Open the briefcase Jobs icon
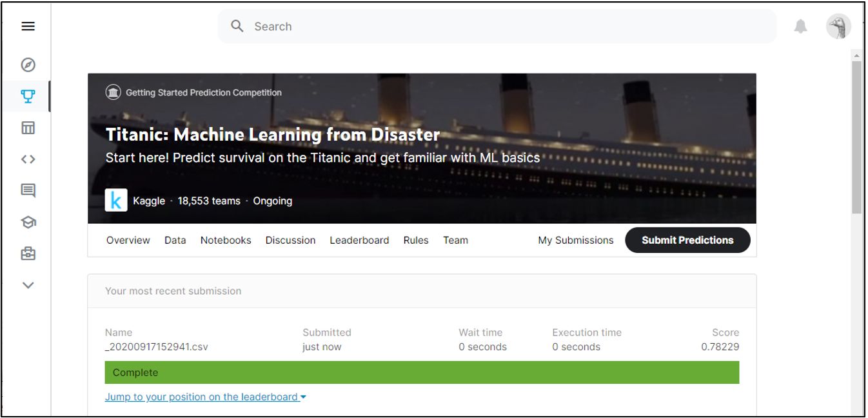 coord(28,254)
